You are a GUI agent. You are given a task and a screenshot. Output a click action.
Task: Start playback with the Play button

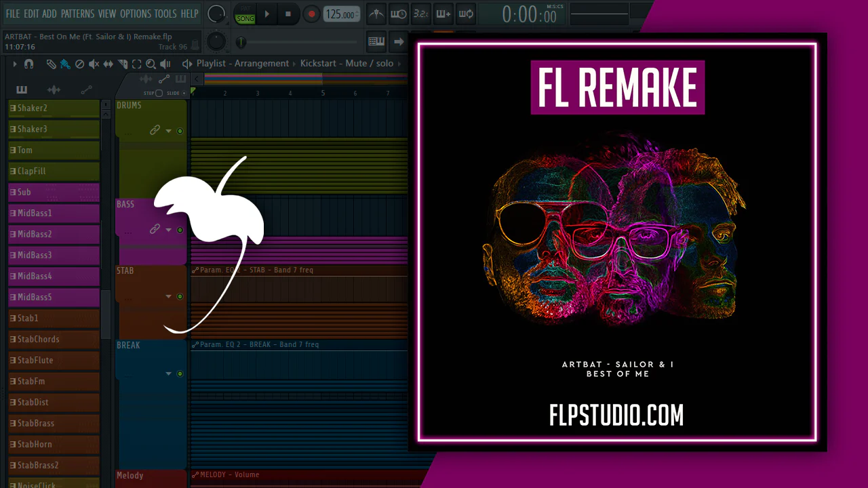(x=267, y=14)
